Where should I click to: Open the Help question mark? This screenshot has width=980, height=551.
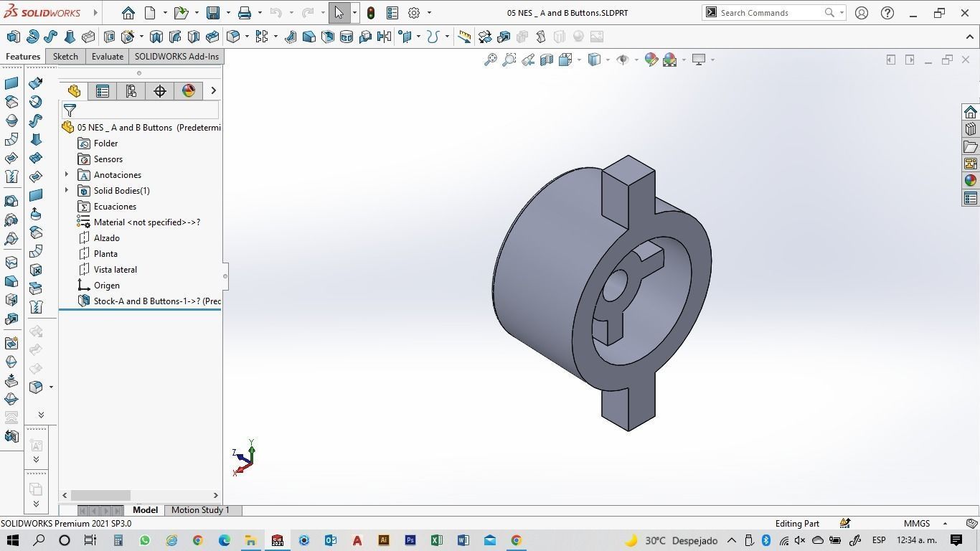pos(887,13)
